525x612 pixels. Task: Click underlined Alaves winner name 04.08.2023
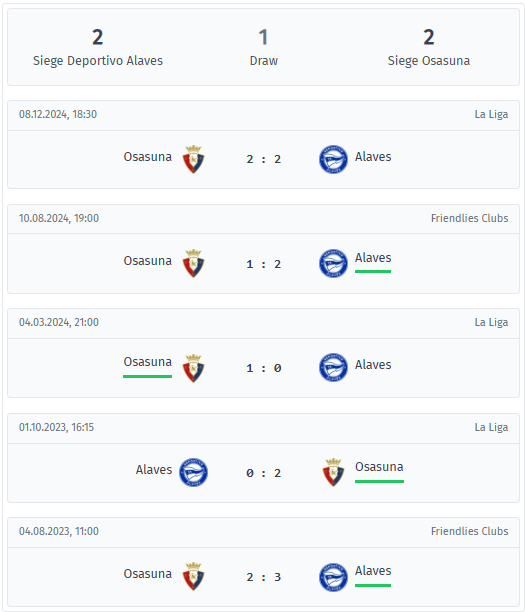click(x=373, y=571)
